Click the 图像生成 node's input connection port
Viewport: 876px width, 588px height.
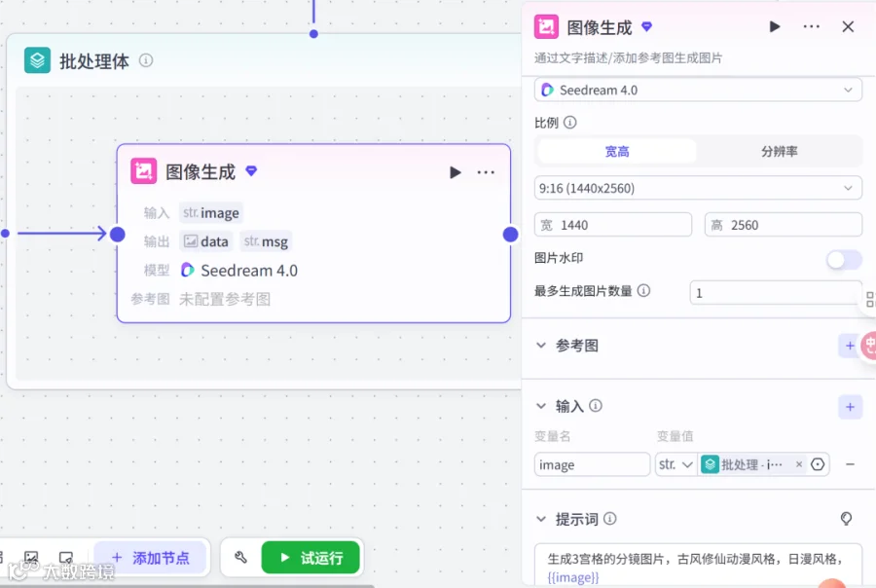[118, 235]
